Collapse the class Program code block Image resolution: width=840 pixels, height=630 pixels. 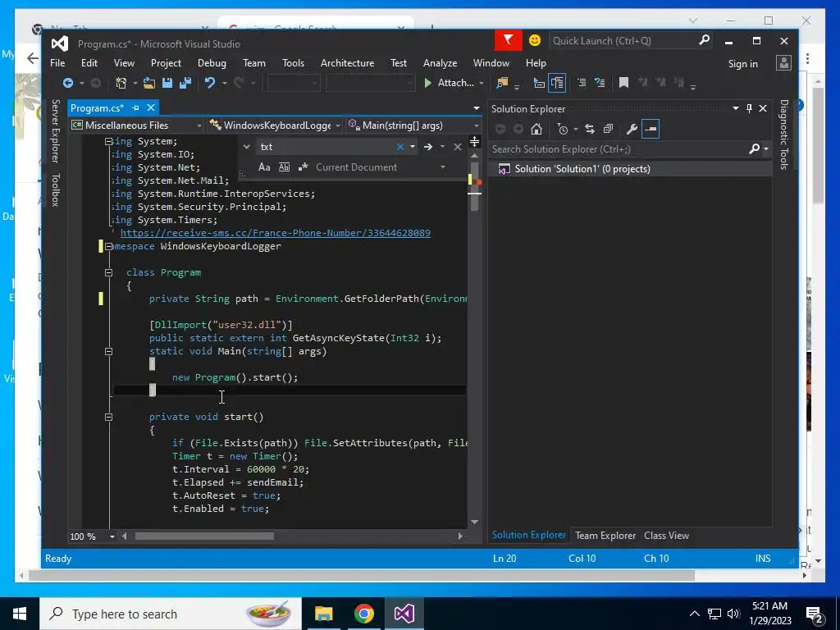[109, 272]
